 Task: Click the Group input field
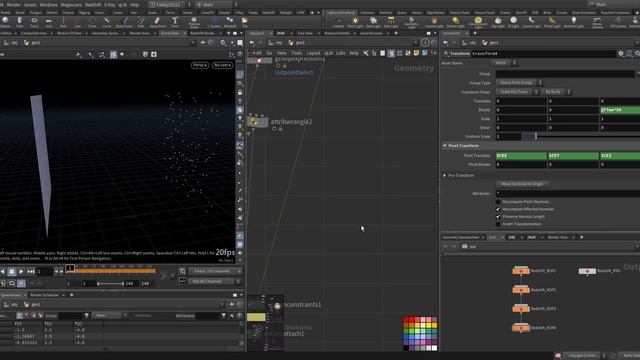[x=565, y=74]
